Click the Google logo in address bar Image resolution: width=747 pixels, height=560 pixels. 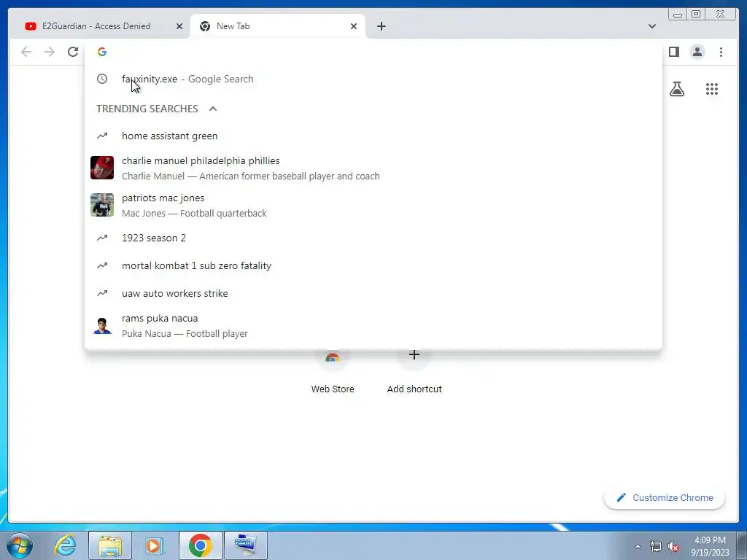(x=102, y=52)
